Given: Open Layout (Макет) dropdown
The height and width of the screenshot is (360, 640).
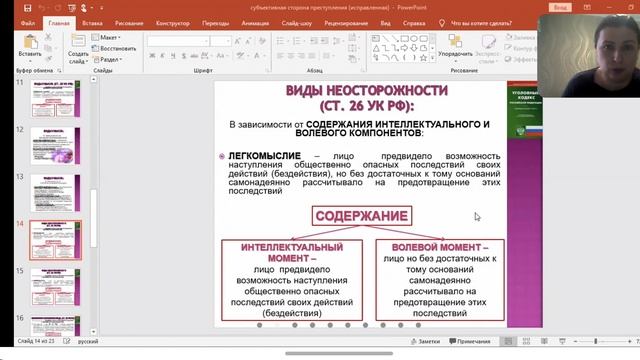Looking at the screenshot, I should pyautogui.click(x=106, y=38).
